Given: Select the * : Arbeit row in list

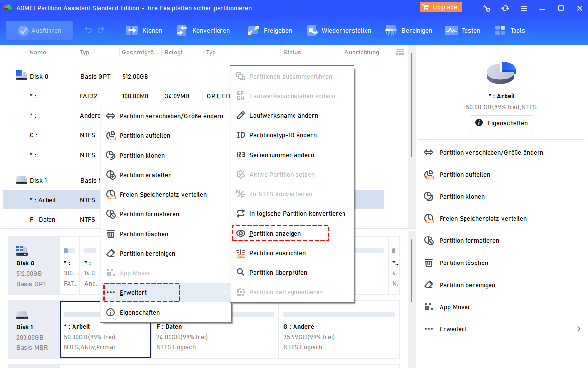Looking at the screenshot, I should [x=52, y=200].
